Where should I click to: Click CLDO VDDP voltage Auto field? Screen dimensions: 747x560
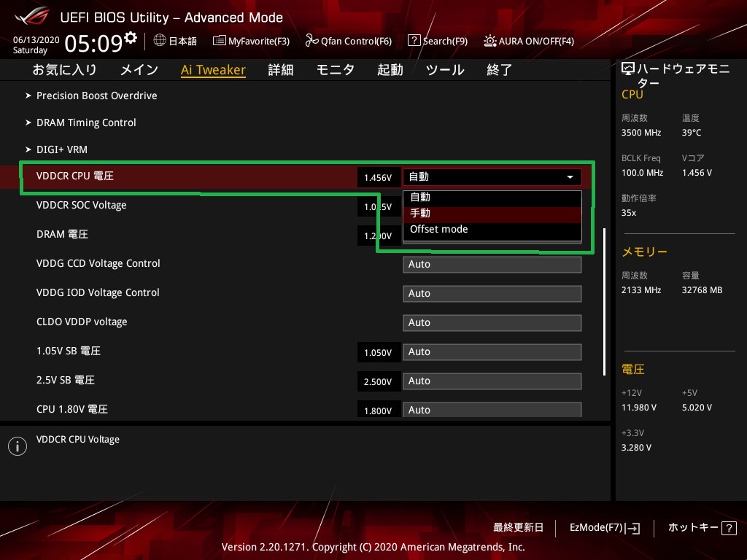click(x=492, y=322)
